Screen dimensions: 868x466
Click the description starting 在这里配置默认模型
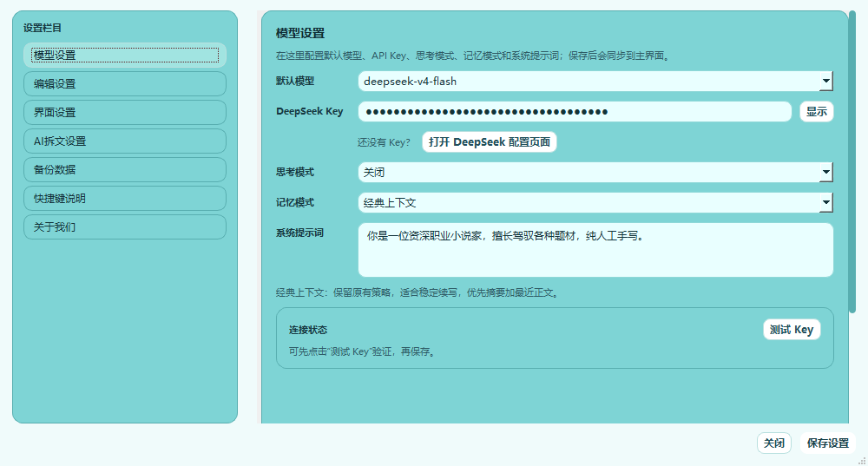click(474, 56)
